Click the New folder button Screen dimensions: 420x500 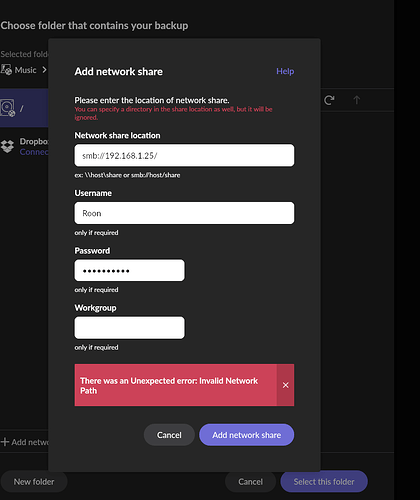click(x=34, y=482)
